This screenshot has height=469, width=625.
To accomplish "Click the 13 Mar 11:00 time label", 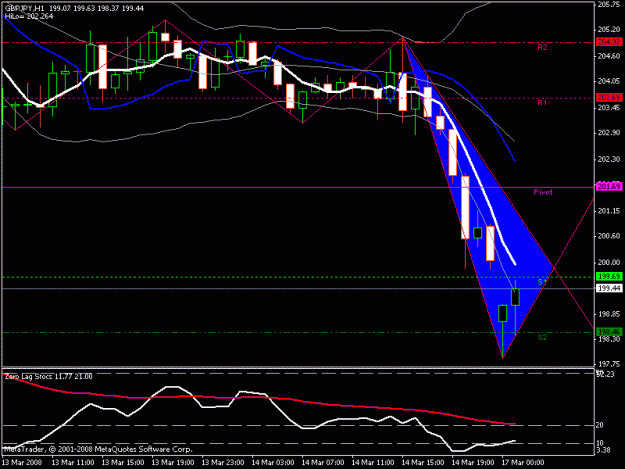I will pyautogui.click(x=73, y=463).
